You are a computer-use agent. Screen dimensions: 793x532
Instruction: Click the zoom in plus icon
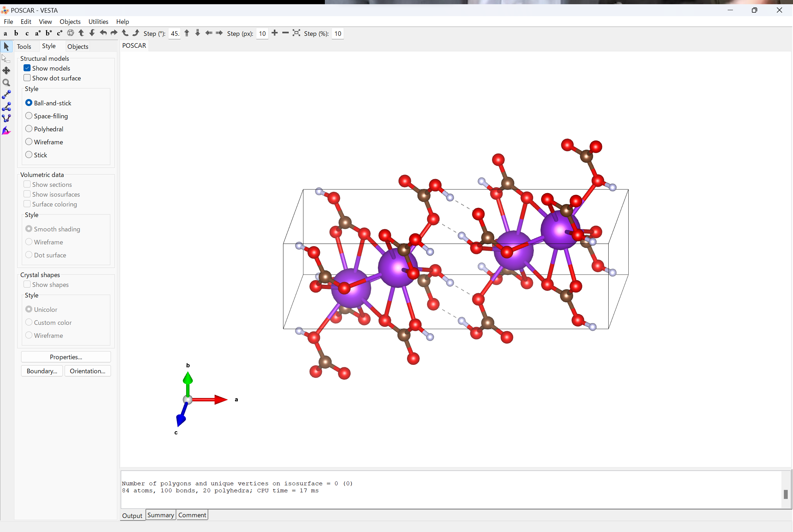pyautogui.click(x=275, y=33)
